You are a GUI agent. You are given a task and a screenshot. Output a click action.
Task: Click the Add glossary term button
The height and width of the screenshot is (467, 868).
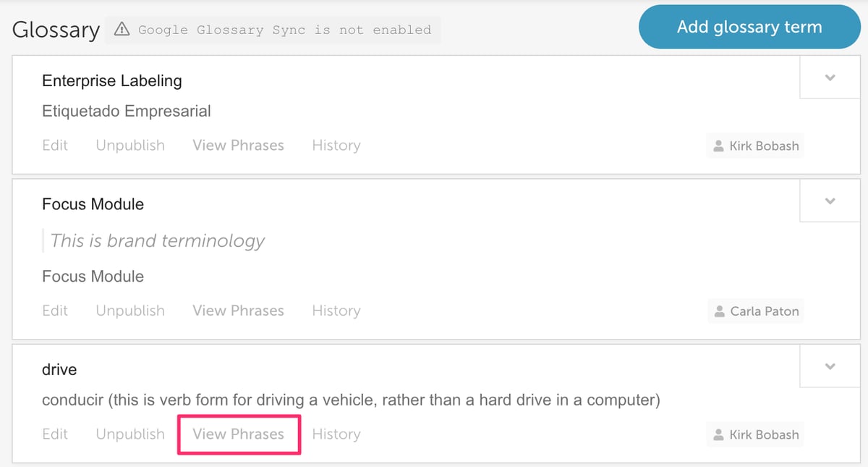coord(749,28)
